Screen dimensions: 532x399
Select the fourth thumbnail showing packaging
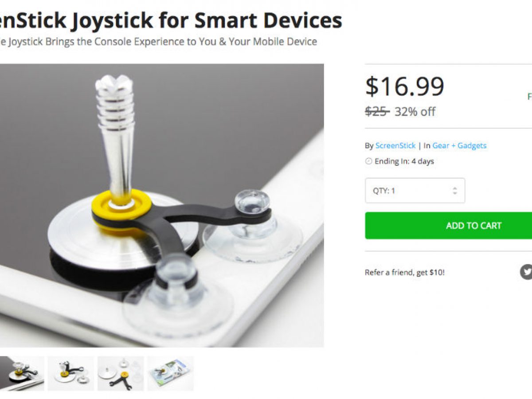pos(171,373)
